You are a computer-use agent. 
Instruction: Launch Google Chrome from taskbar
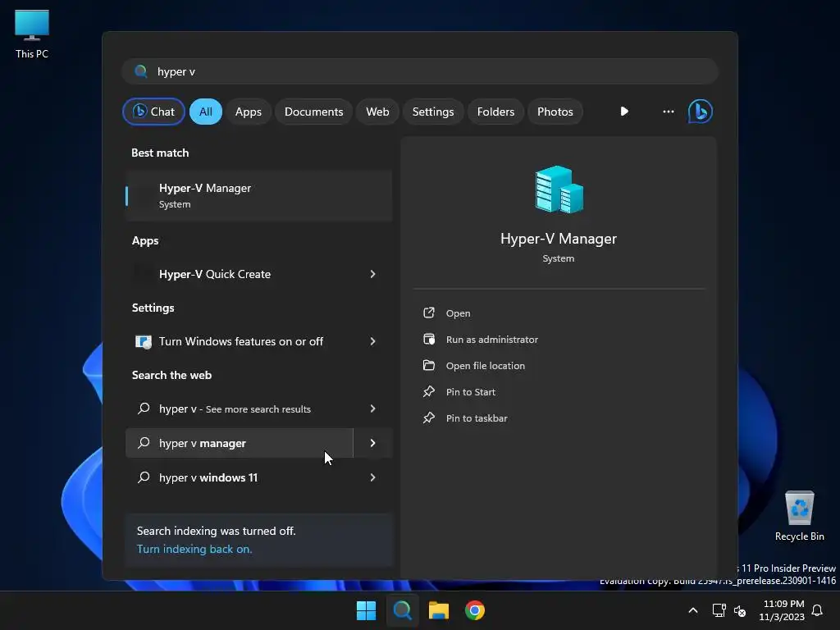point(475,610)
